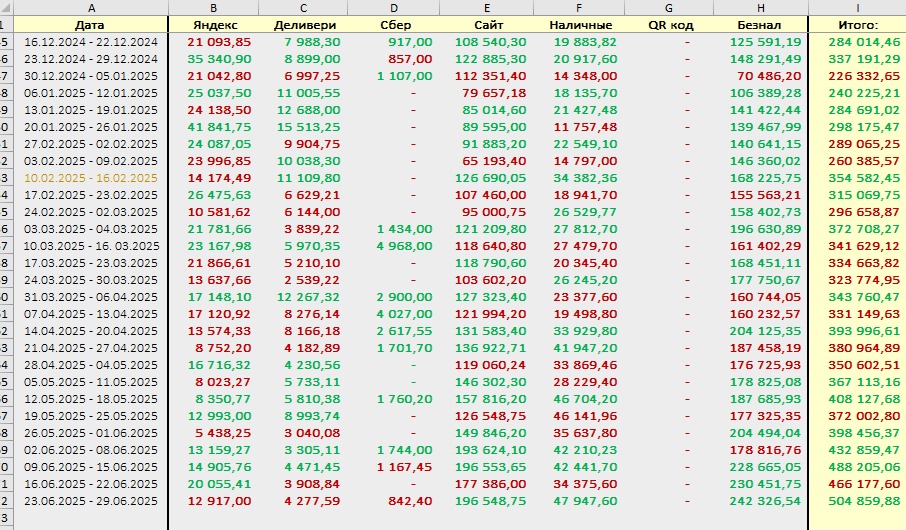Viewport: 906px width, 530px height.
Task: Click the QR код header cell
Action: tap(669, 25)
